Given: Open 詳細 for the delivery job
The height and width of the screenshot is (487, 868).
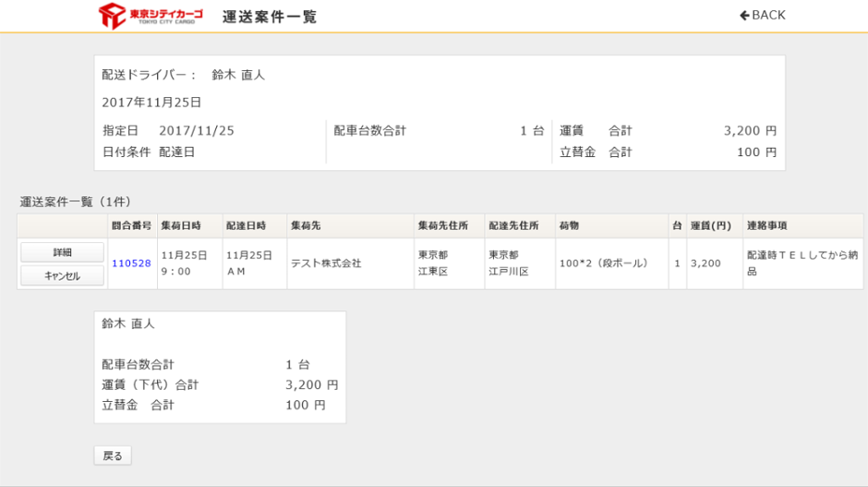Looking at the screenshot, I should click(62, 252).
